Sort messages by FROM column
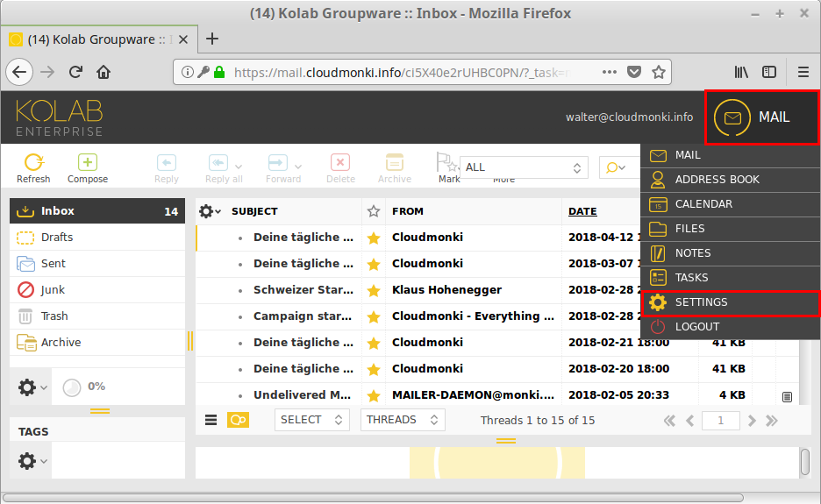The height and width of the screenshot is (504, 821). click(x=407, y=211)
